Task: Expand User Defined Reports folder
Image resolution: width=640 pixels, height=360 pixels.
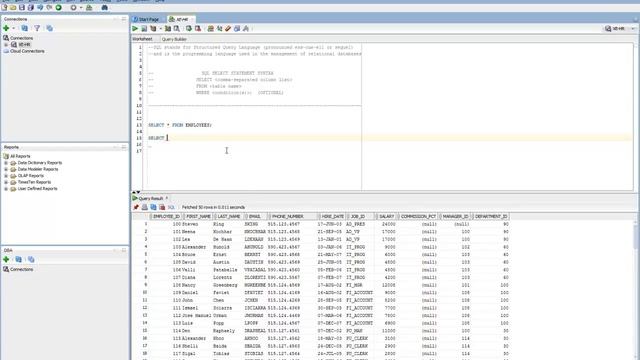Action: [6, 189]
